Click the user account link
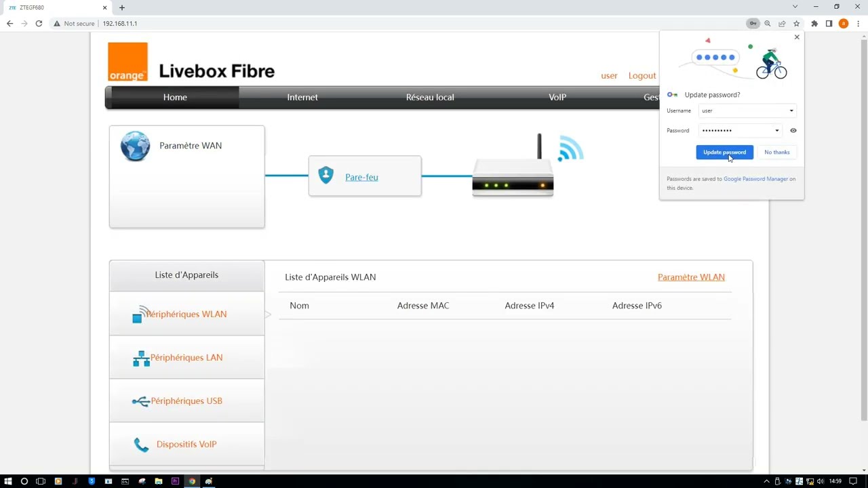Screen dimensions: 868x488 point(609,76)
